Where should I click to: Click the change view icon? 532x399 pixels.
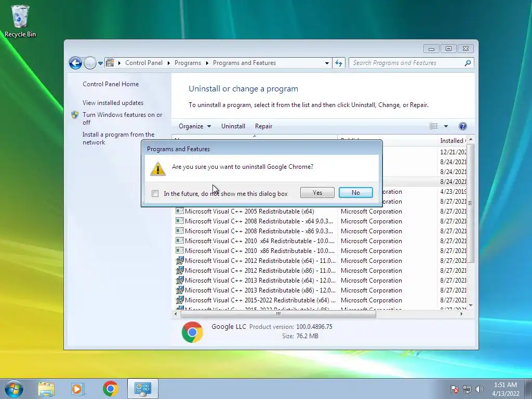(434, 126)
